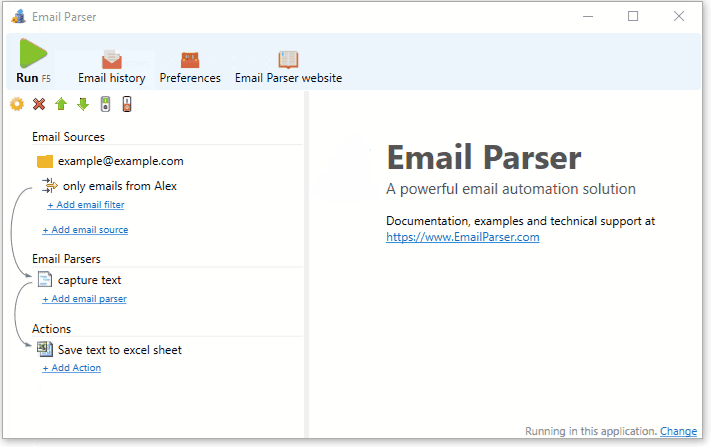
Task: Click the filter arrows icon beside Alex filter
Action: [49, 185]
